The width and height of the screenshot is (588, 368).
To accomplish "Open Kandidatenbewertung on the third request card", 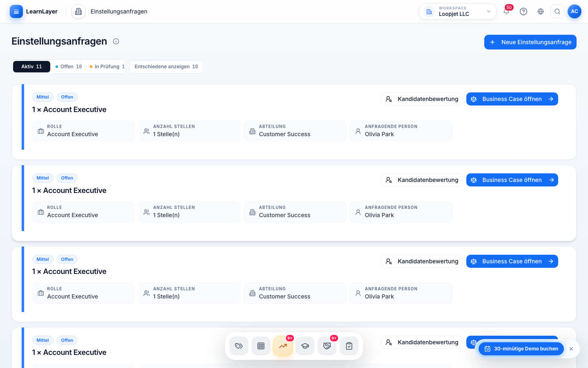I will 422,261.
